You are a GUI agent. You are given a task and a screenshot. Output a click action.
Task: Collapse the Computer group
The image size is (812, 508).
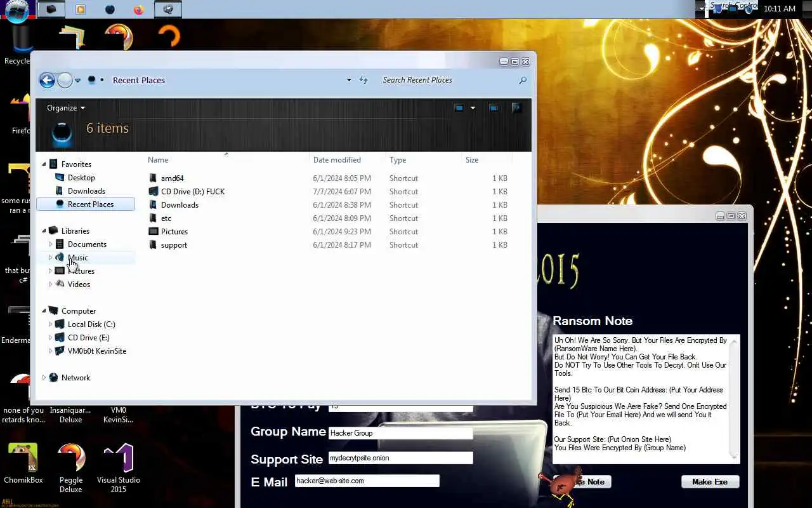44,311
